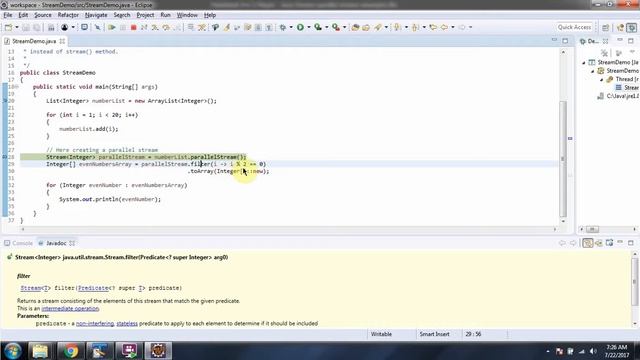Viewport: 640px width, 360px height.
Task: Click the red Terminate debug icon
Action: [x=133, y=27]
